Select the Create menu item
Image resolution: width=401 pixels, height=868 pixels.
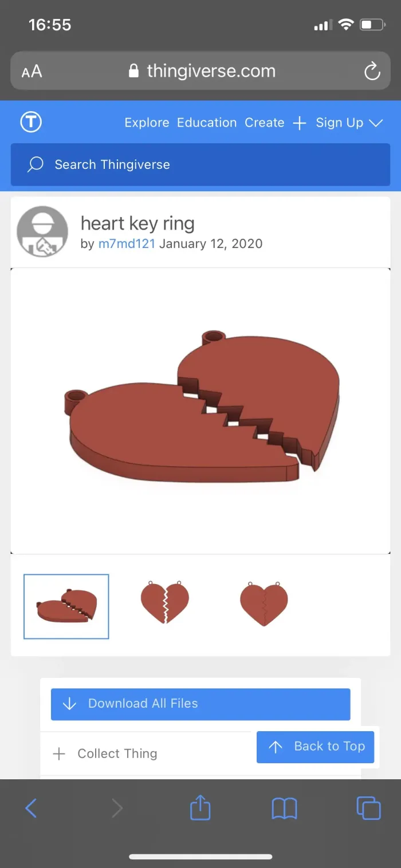tap(265, 123)
